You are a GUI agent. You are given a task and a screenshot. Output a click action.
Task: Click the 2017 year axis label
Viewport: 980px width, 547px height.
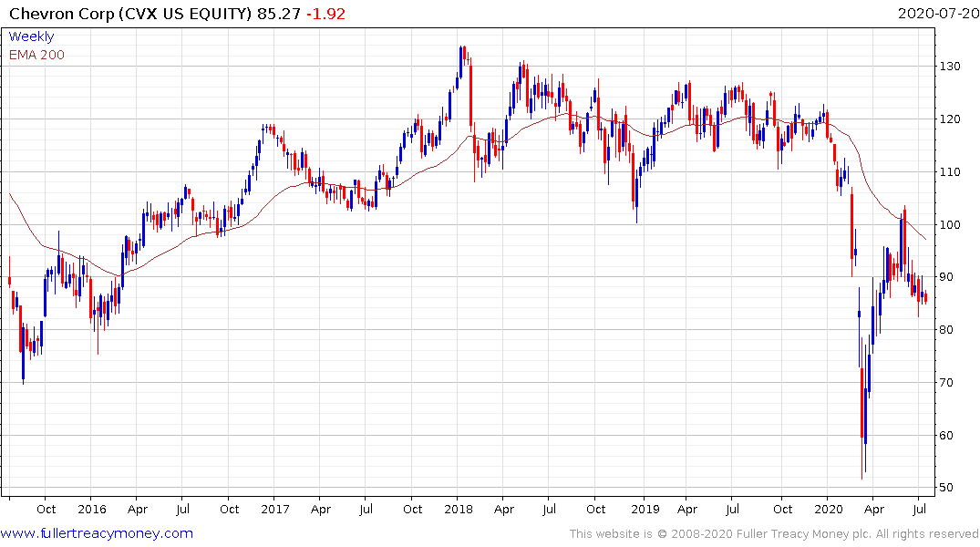pyautogui.click(x=275, y=509)
